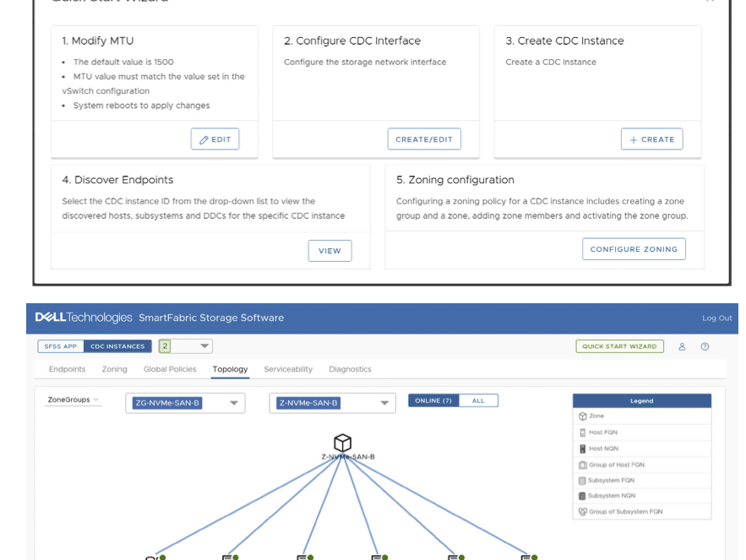Click the EDIT button under Modify MTU

(x=215, y=139)
